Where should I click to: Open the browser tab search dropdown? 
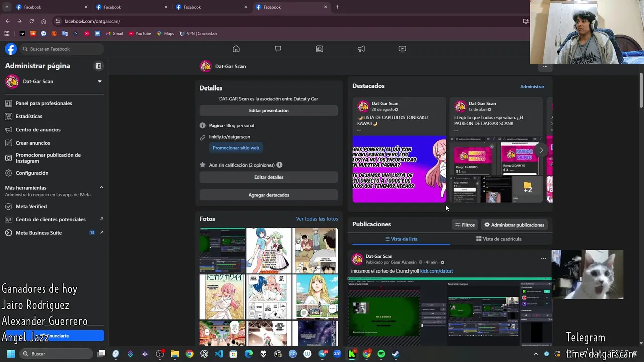coord(7,7)
